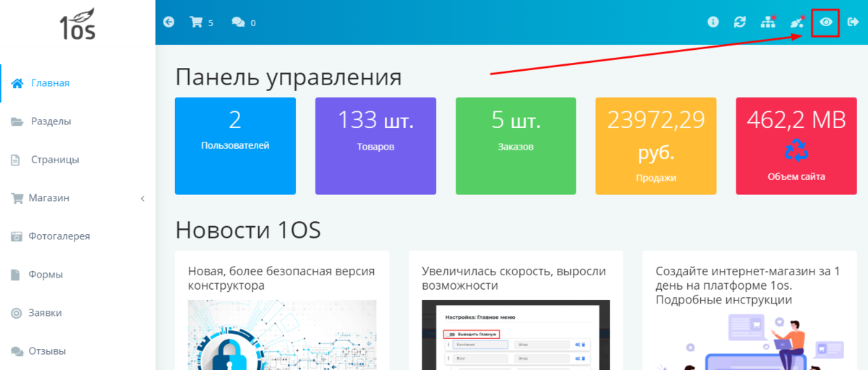Click the main menu settings news thumbnail
The height and width of the screenshot is (370, 868).
click(516, 335)
